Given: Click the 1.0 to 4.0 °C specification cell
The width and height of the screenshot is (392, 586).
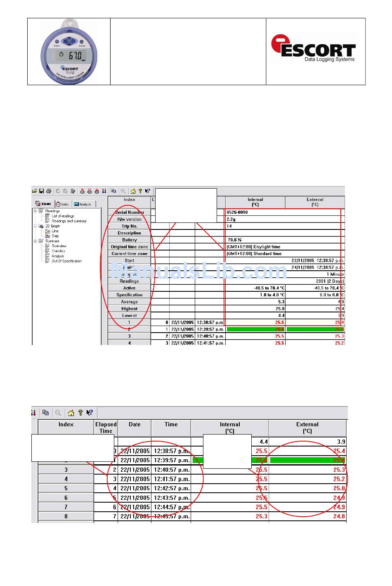Looking at the screenshot, I should [x=255, y=295].
